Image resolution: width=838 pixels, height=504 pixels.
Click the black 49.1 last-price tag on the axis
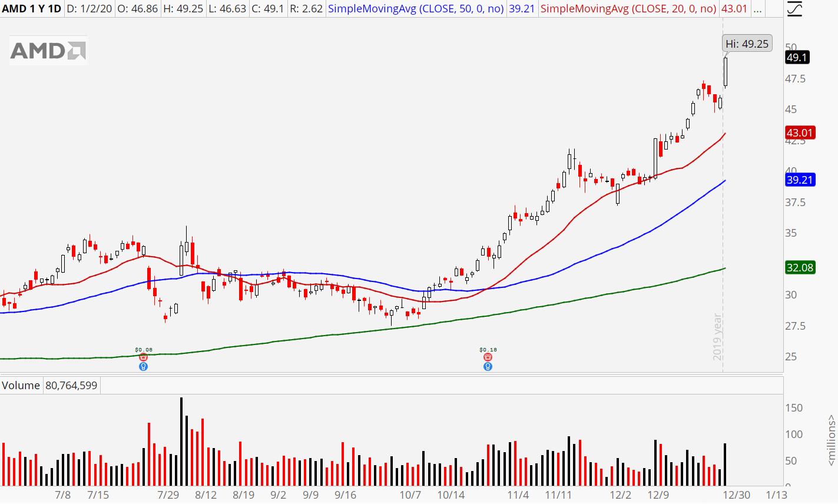(x=797, y=57)
